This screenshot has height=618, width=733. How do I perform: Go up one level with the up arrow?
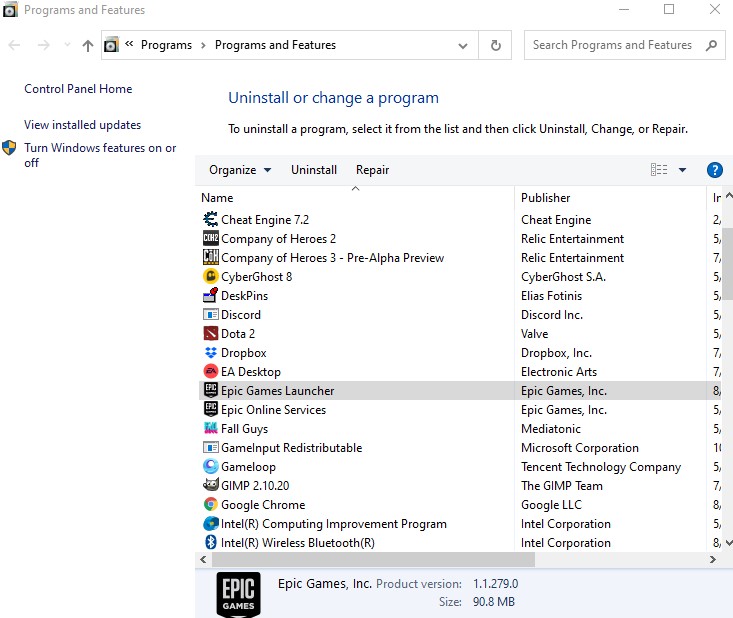(87, 45)
